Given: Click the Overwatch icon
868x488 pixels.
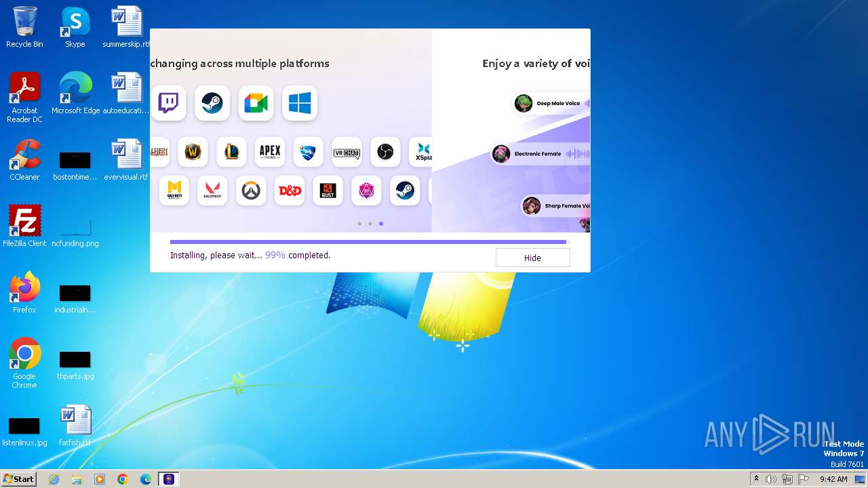Looking at the screenshot, I should pyautogui.click(x=251, y=190).
